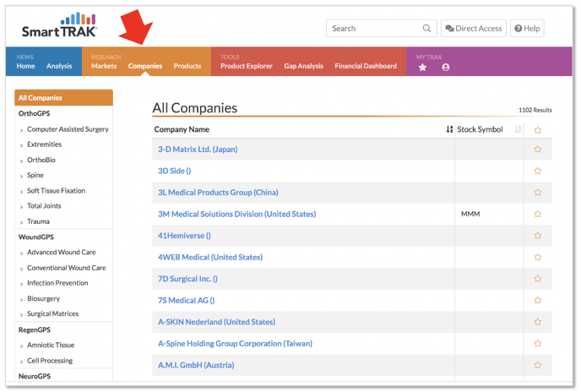
Task: Open 4WEB Medical (United States) link
Action: point(210,257)
